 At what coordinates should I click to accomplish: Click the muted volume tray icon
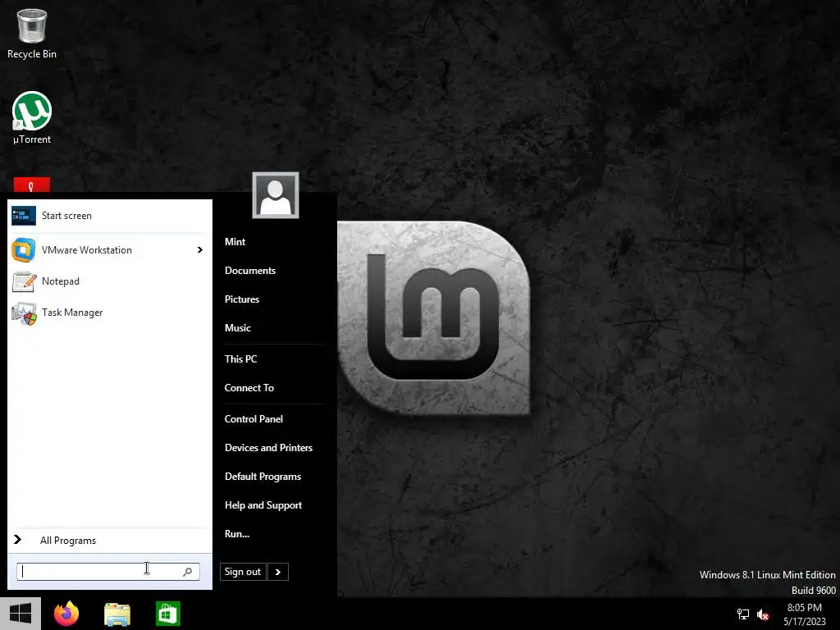click(x=763, y=614)
